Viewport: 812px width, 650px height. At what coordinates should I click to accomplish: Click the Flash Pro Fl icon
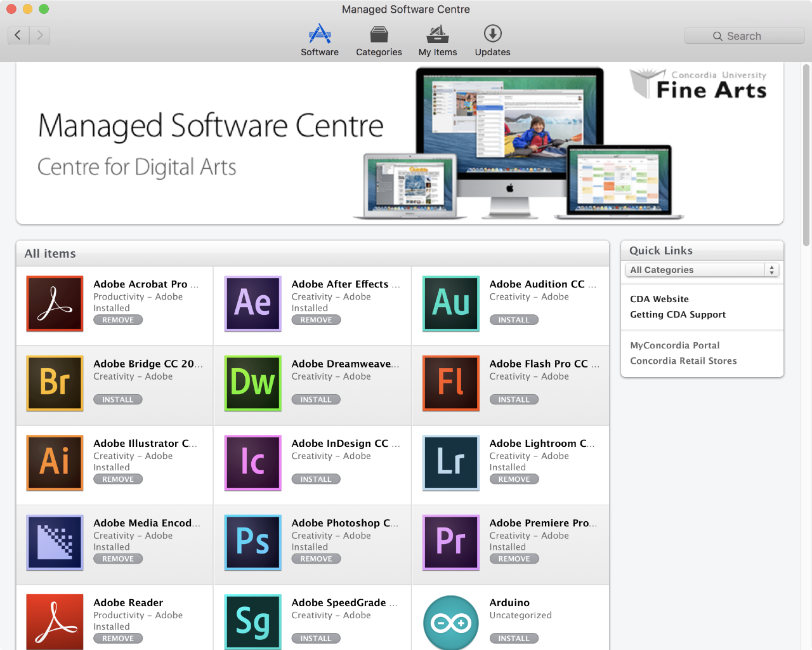coord(451,383)
